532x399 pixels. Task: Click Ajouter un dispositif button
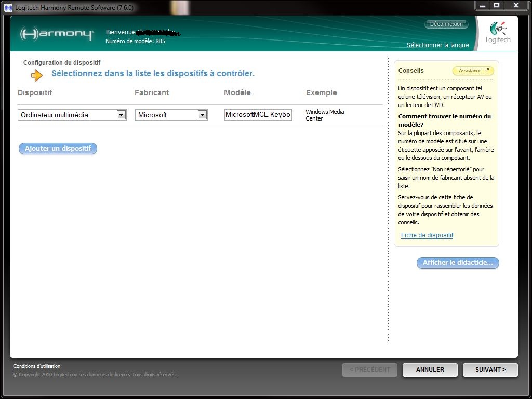click(x=58, y=149)
